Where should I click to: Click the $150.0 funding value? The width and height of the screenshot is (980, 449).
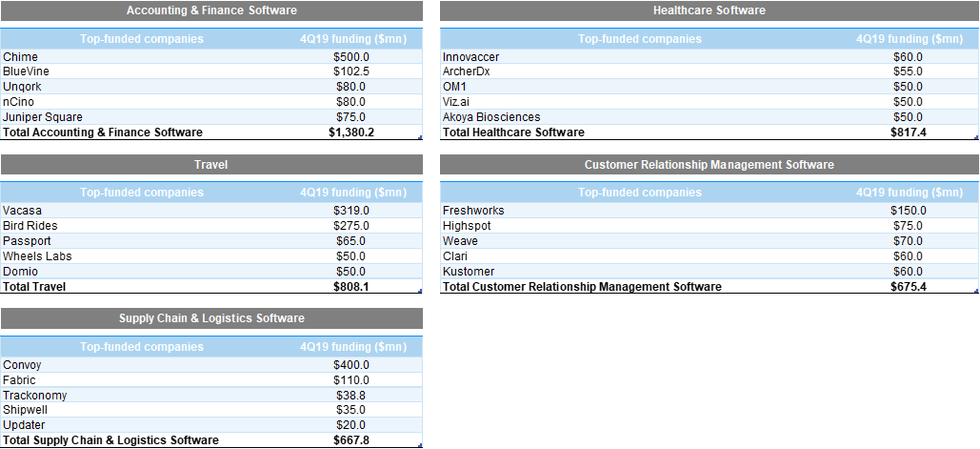pyautogui.click(x=909, y=211)
